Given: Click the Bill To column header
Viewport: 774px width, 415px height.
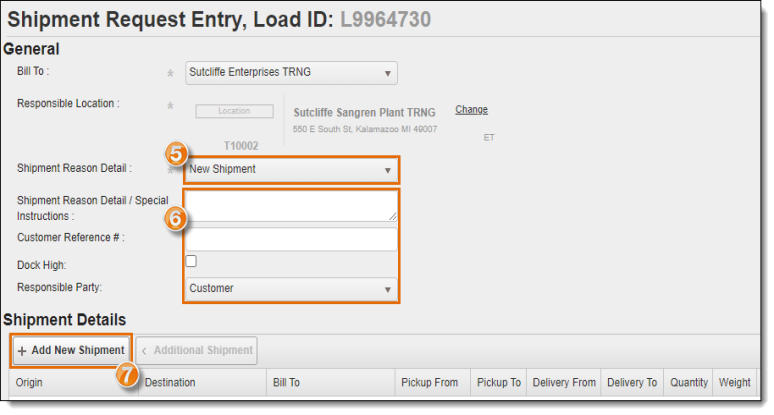Looking at the screenshot, I should pos(286,383).
